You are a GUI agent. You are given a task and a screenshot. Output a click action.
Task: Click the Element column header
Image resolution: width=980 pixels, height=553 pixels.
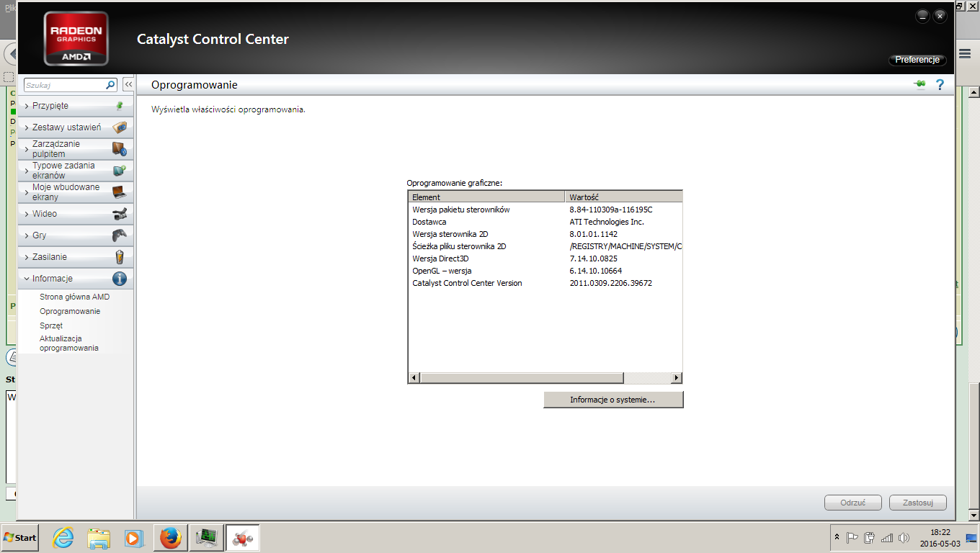pyautogui.click(x=486, y=197)
